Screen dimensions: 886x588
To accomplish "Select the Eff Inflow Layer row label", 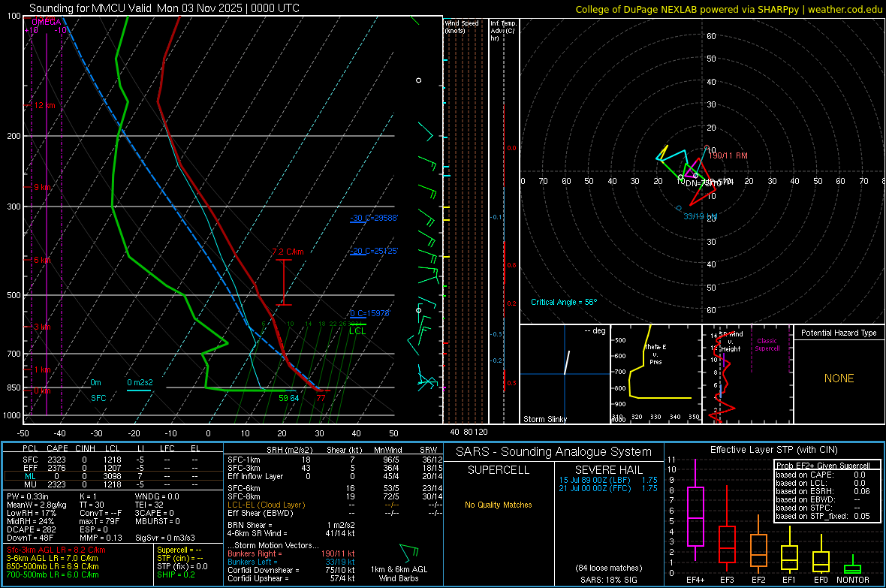I will [255, 476].
